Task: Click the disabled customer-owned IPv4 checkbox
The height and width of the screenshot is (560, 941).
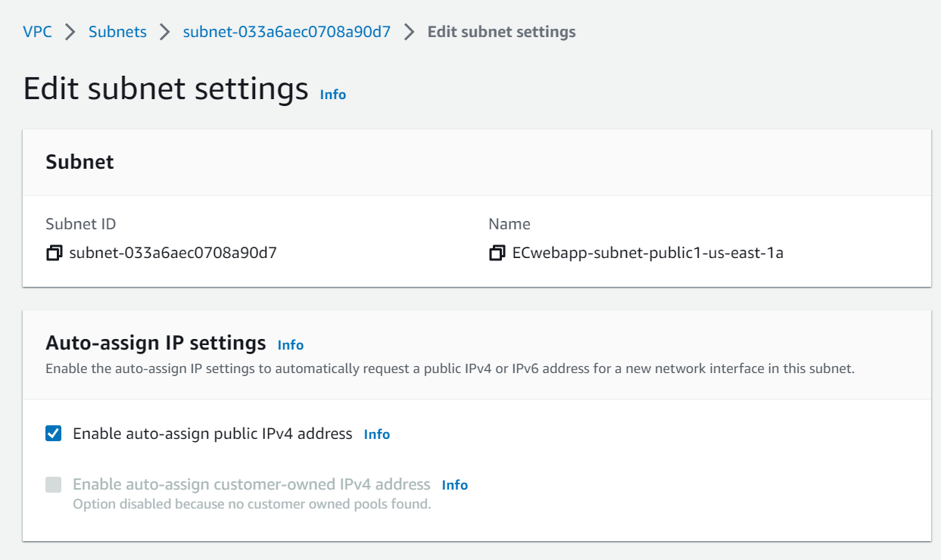Action: click(54, 485)
